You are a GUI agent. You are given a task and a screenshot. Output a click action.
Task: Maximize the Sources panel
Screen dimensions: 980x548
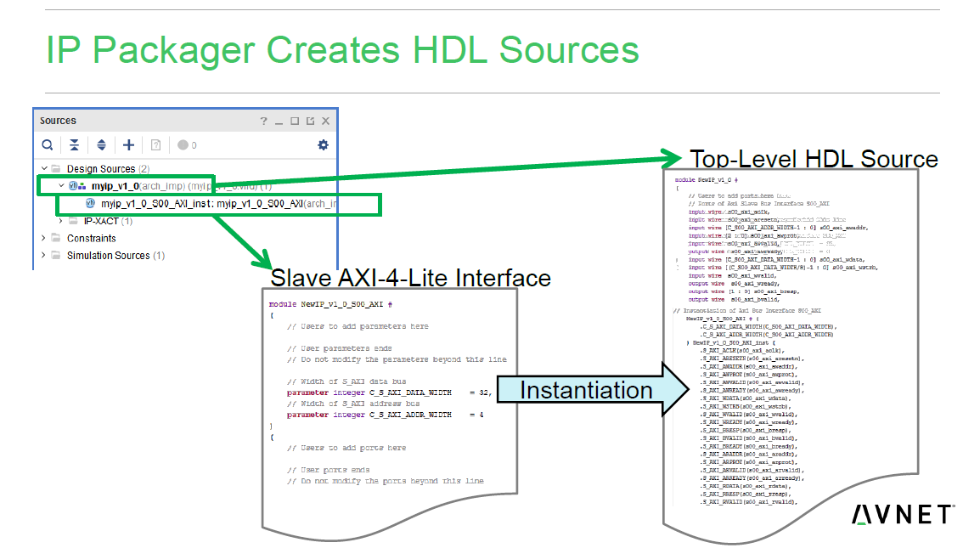point(295,121)
